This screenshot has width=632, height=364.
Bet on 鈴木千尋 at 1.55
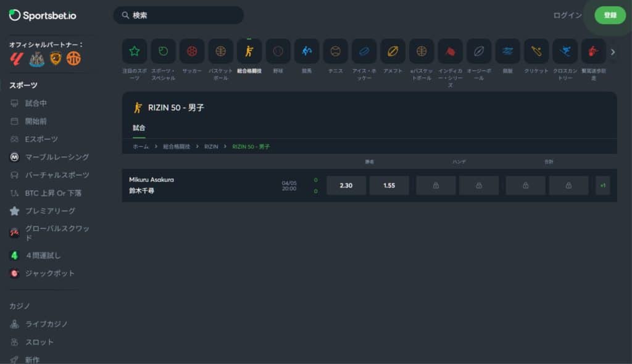[x=389, y=186]
